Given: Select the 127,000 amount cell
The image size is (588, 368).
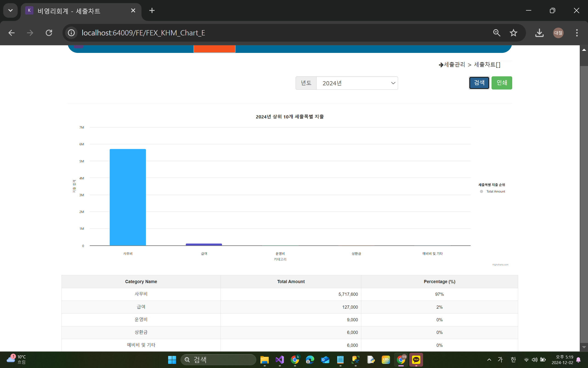Looking at the screenshot, I should (291, 307).
